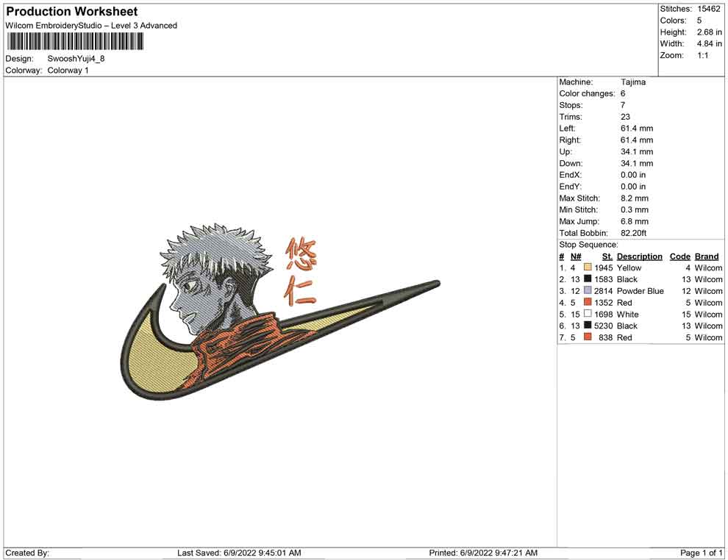Click the Color changes value '6'
This screenshot has height=560, width=728.
[x=623, y=93]
